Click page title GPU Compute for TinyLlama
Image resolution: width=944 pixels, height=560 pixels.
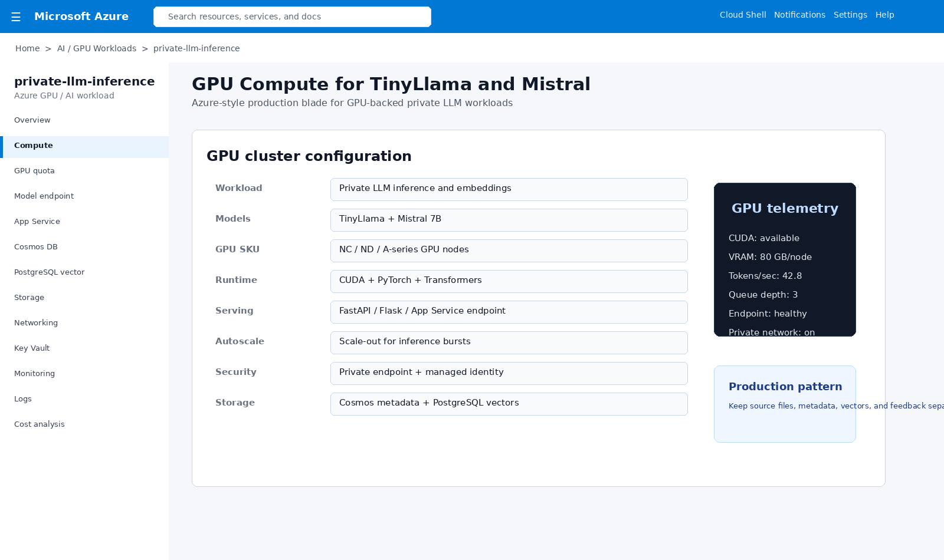click(391, 84)
